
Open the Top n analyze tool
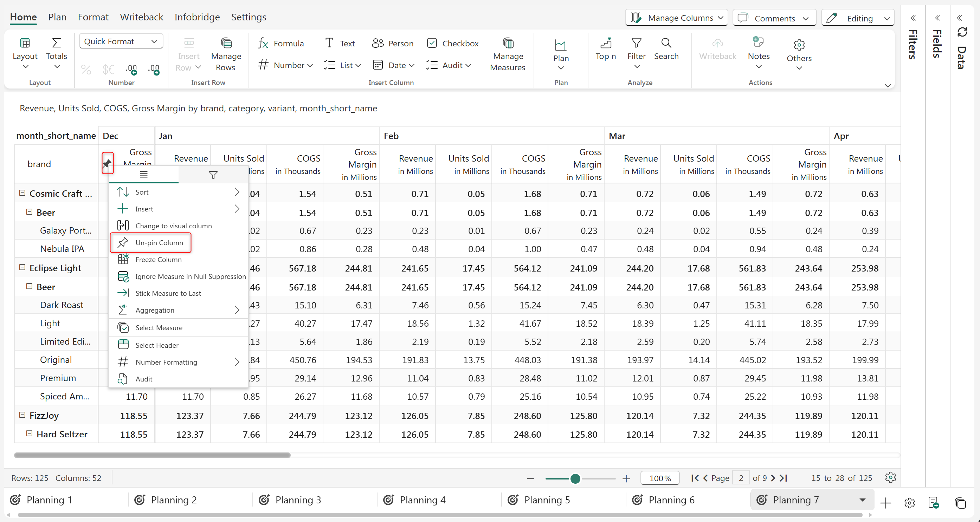pyautogui.click(x=605, y=49)
